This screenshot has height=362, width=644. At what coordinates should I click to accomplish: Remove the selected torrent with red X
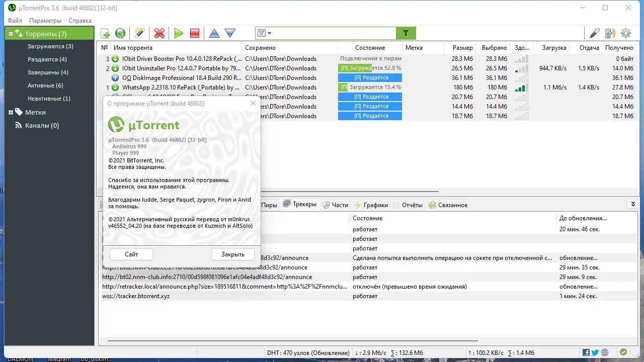click(x=159, y=33)
